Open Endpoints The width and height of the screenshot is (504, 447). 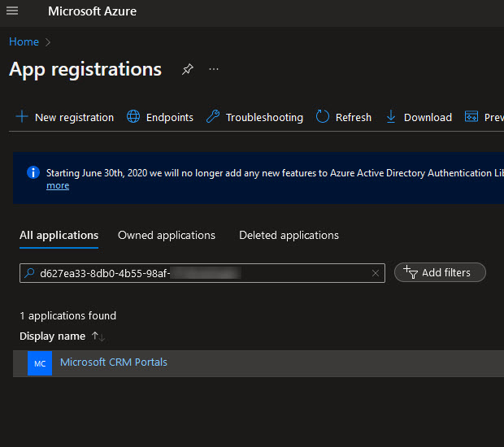160,117
